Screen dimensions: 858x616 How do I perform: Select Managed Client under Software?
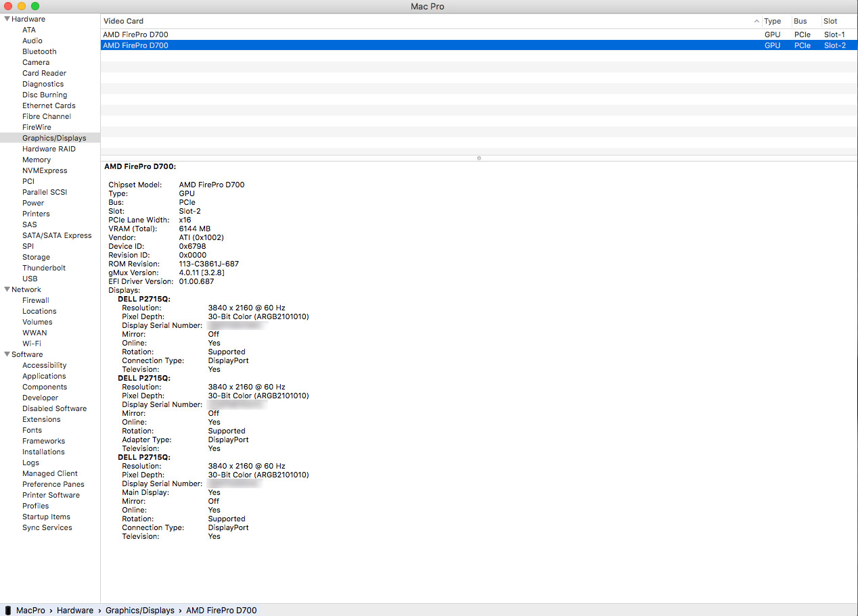(50, 473)
